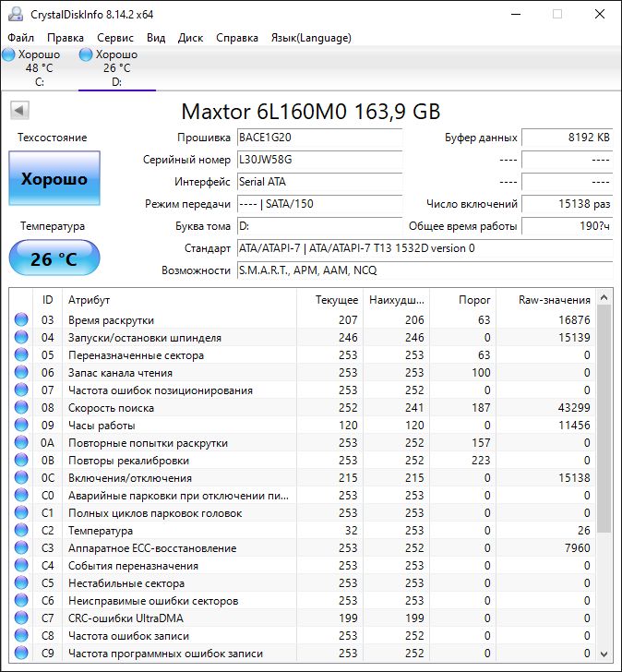Open the Файл menu
The width and height of the screenshot is (622, 672).
[20, 38]
